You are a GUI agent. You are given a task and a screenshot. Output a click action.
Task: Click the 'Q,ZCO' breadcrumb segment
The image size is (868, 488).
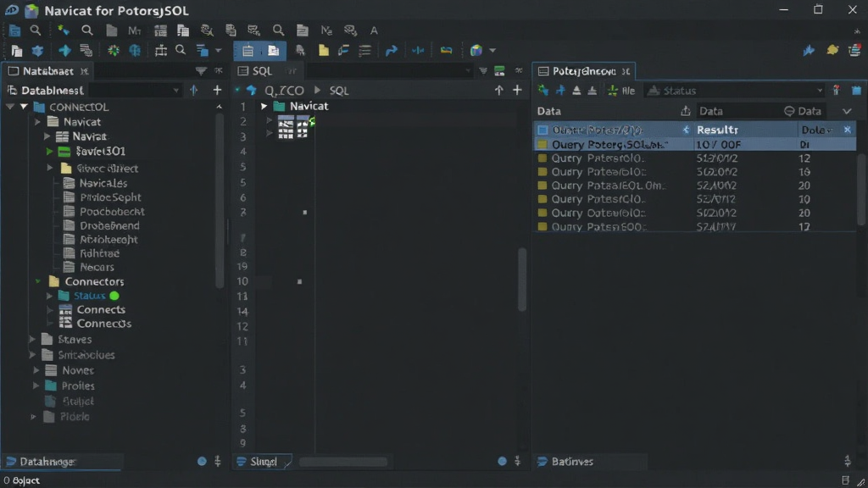(x=284, y=91)
